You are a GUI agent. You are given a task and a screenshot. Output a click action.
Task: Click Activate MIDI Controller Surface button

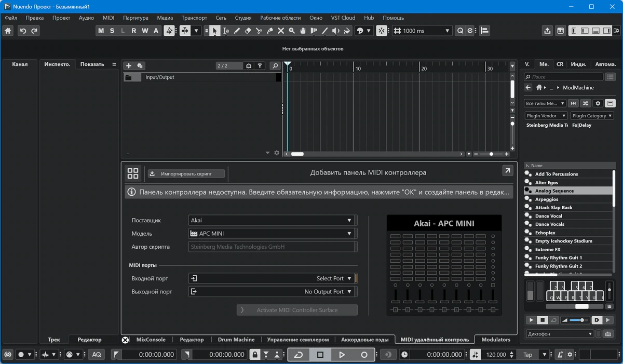tap(297, 310)
